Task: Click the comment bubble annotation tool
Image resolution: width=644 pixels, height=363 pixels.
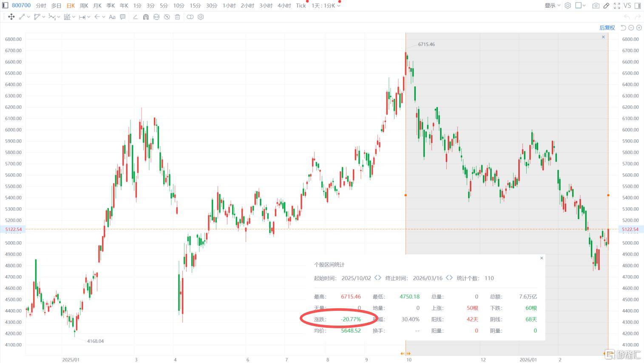Action: pyautogui.click(x=123, y=17)
